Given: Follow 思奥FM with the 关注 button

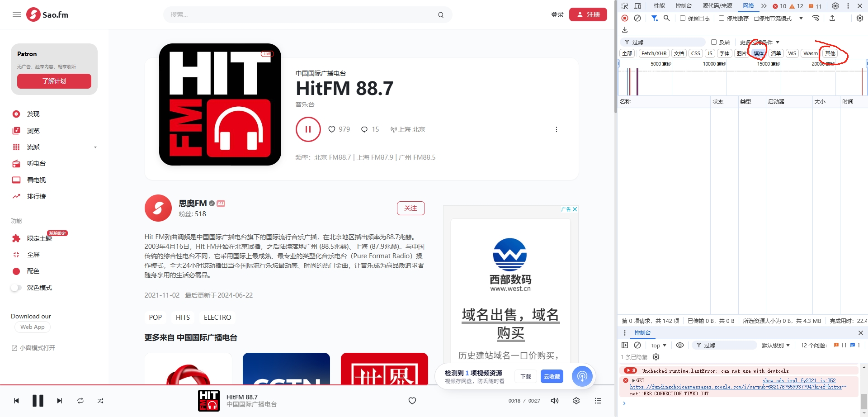Looking at the screenshot, I should [411, 208].
